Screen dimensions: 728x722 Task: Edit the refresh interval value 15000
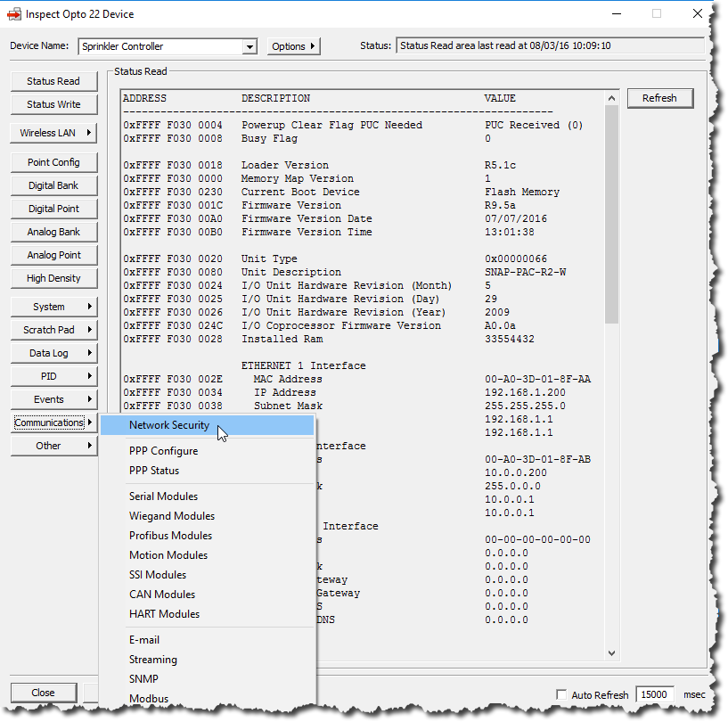click(654, 694)
